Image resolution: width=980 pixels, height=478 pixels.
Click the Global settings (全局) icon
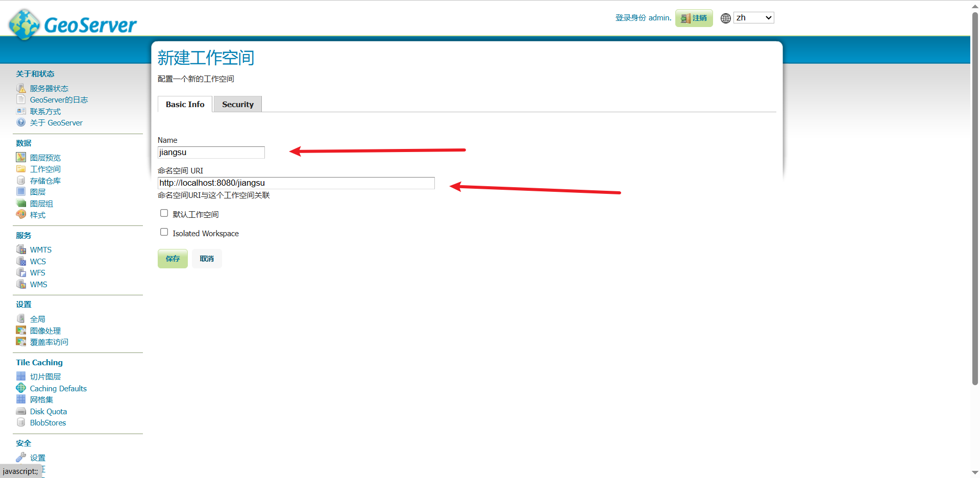(x=21, y=319)
